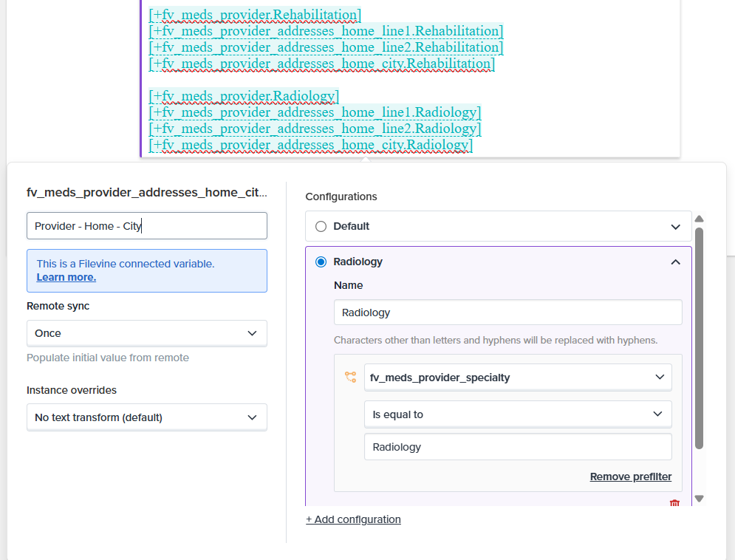Click the orange prefilter branch icon

point(350,377)
